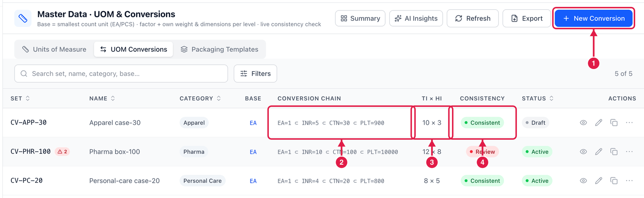Open the Export option

pyautogui.click(x=526, y=18)
